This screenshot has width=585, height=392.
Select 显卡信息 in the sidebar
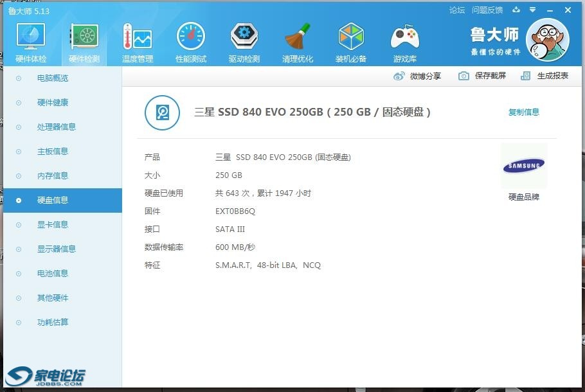[x=63, y=225]
